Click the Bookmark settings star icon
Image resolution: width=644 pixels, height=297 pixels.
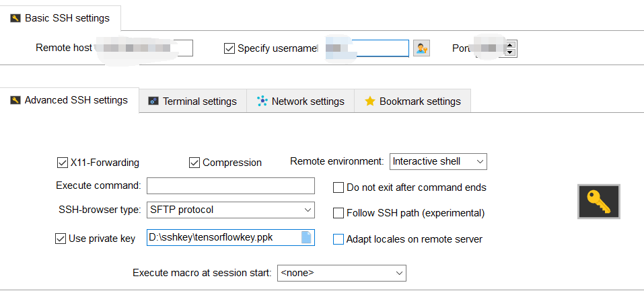pyautogui.click(x=369, y=101)
